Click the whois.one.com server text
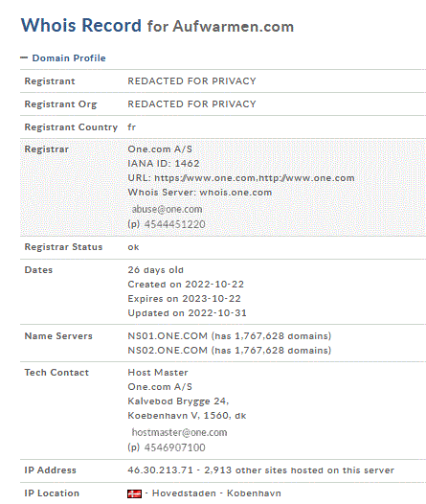Viewport: 426px width, 504px height. (235, 193)
